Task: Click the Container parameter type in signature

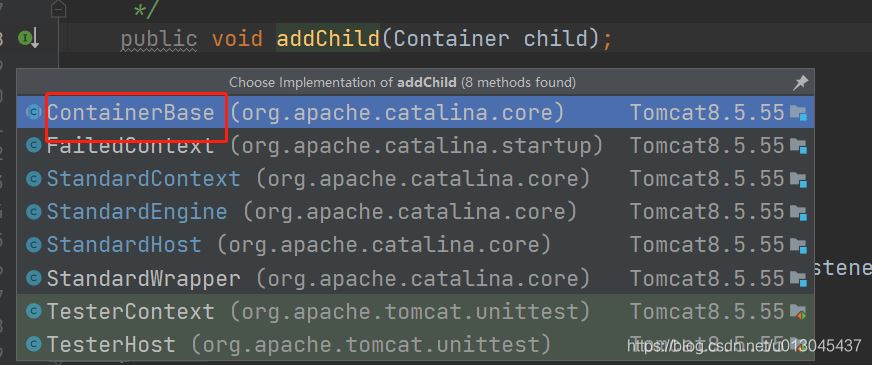Action: click(x=451, y=39)
